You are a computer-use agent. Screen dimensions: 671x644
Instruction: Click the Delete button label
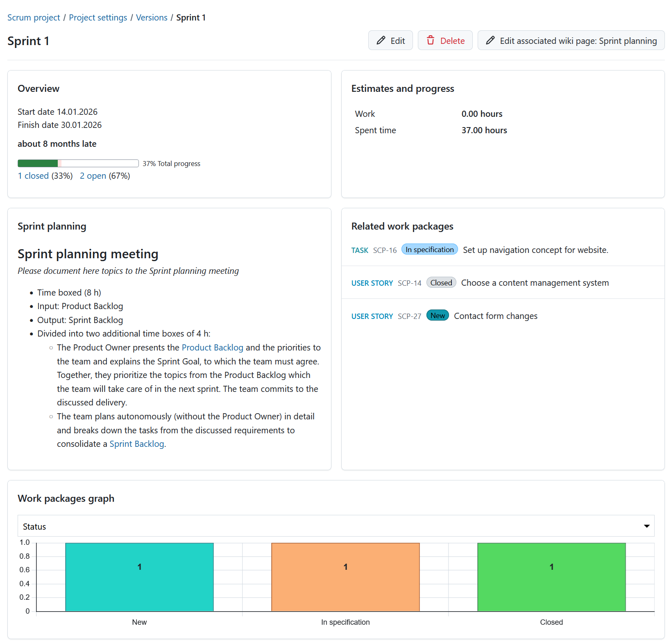pyautogui.click(x=452, y=41)
